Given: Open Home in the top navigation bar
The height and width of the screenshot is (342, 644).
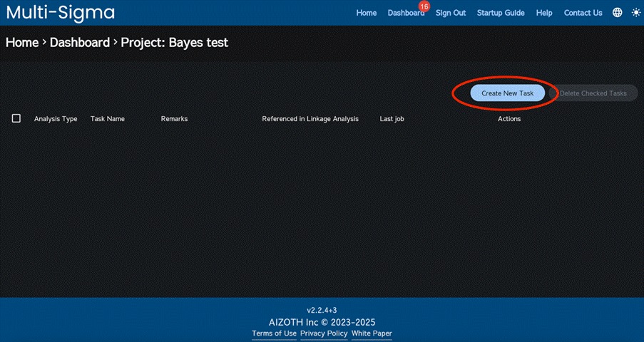Looking at the screenshot, I should coord(367,13).
